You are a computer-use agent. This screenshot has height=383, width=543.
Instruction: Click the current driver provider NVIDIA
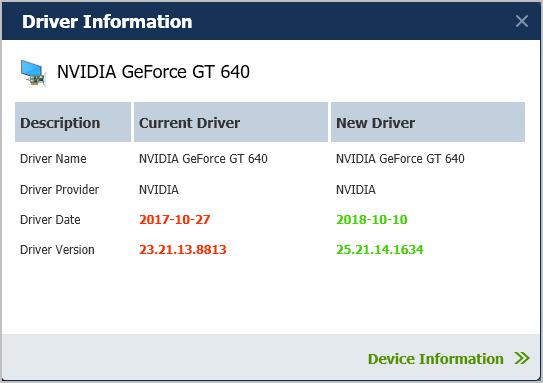[159, 189]
